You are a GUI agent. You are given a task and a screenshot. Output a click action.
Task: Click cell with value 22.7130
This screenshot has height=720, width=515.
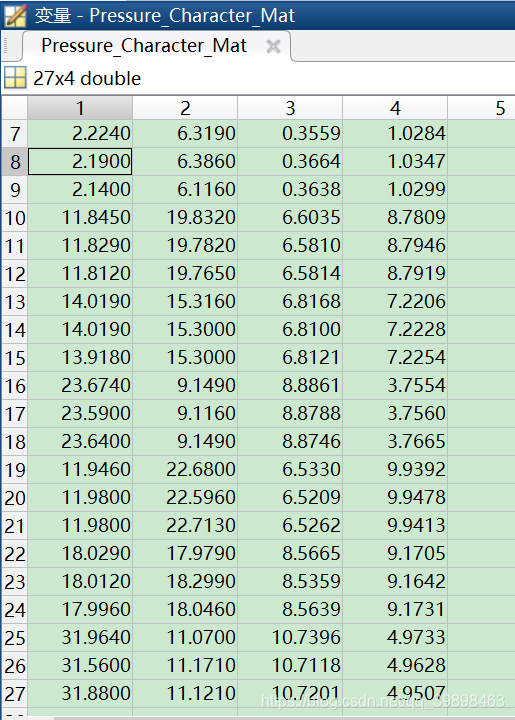click(x=185, y=526)
